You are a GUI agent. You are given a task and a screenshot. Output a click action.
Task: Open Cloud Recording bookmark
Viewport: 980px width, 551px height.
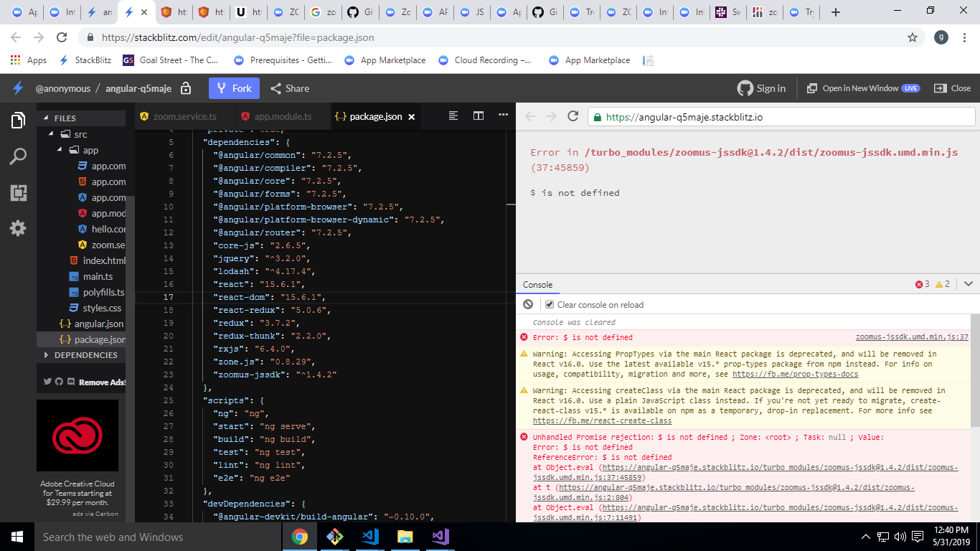point(485,60)
